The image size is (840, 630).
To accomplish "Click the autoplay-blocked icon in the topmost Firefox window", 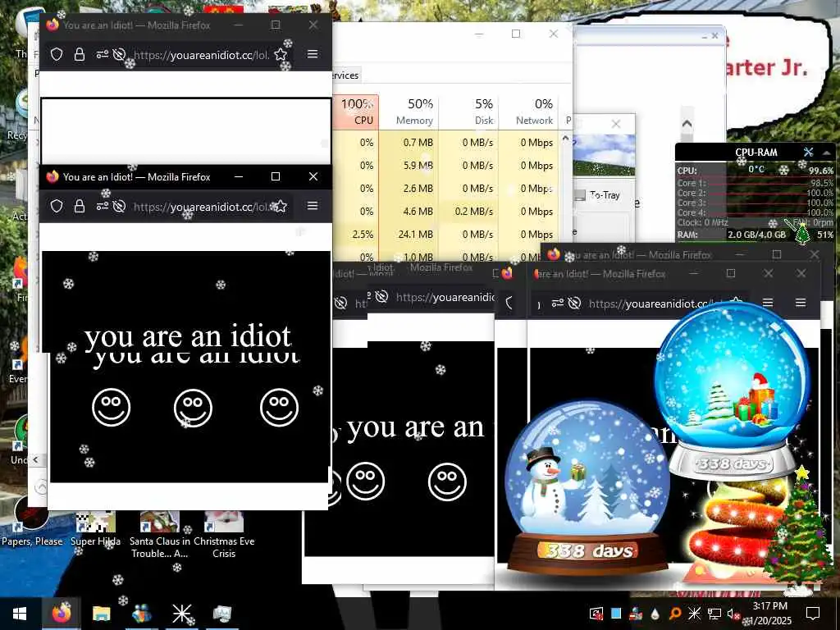I will 119,54.
